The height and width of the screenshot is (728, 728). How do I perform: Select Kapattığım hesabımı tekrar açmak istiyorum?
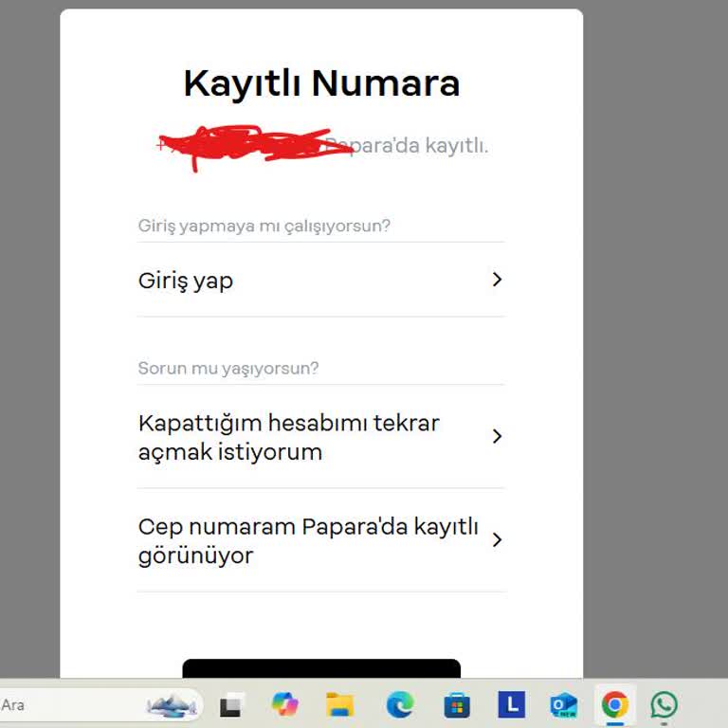[x=320, y=437]
